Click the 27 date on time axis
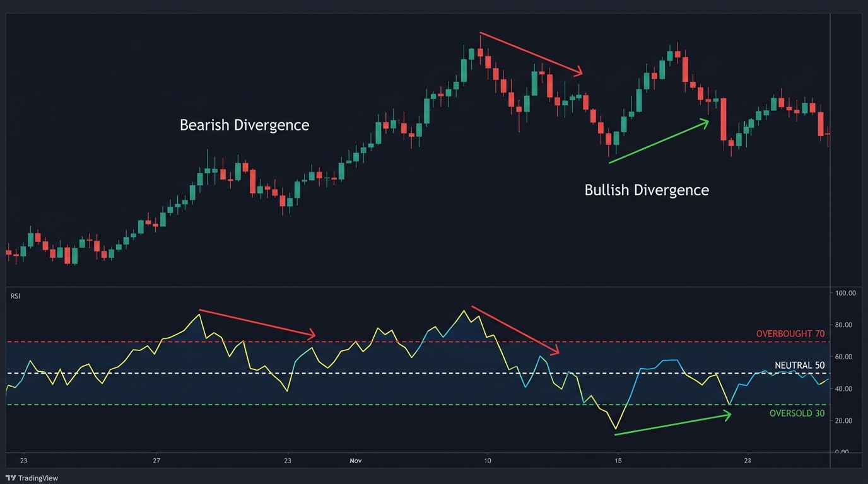868x484 pixels. 156,461
